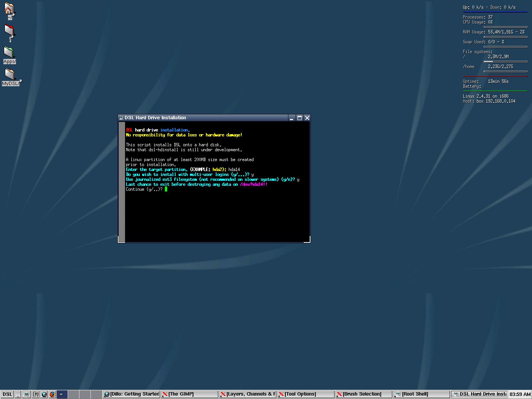Activate DSL Hard Drive Installation taskbar entry
532x399 pixels.
[480, 394]
